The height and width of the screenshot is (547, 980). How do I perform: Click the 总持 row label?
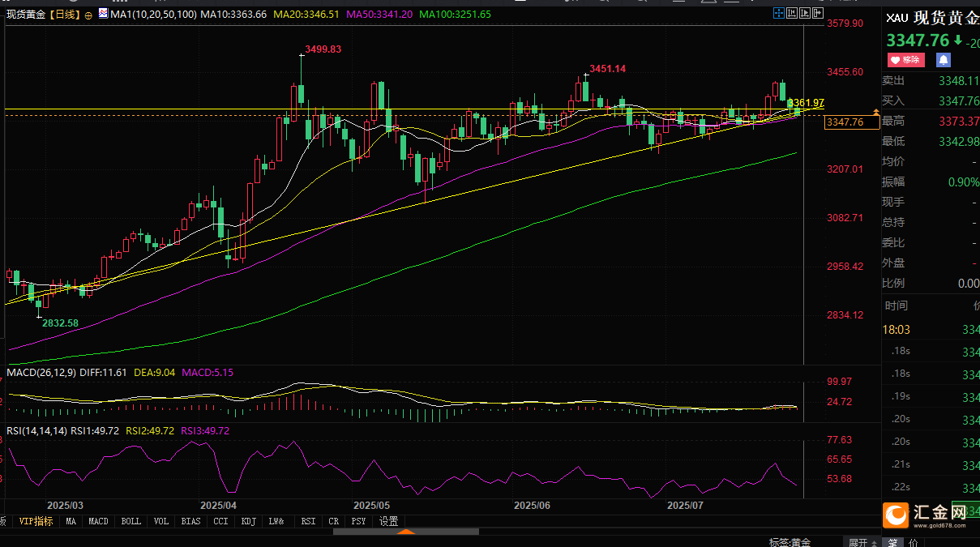pos(893,223)
